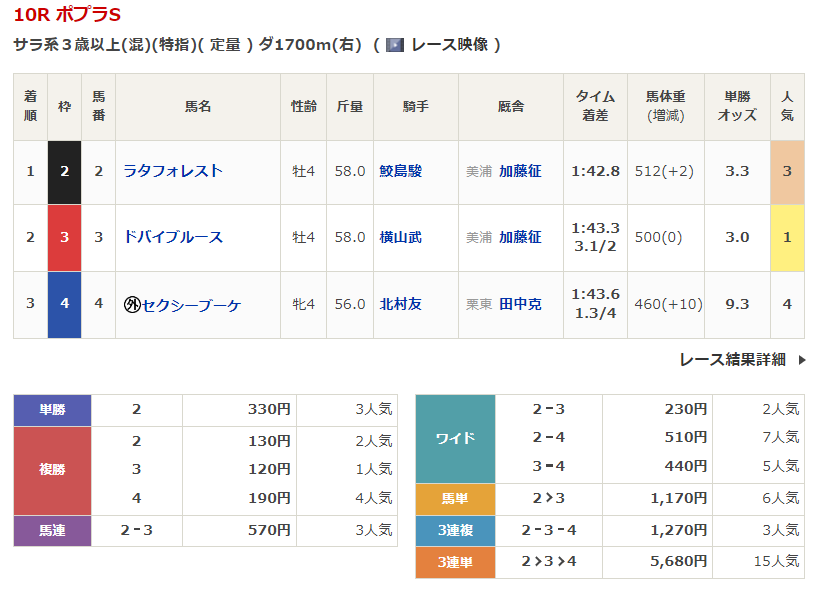Click the 馬名 column header
824x590 pixels.
click(198, 106)
